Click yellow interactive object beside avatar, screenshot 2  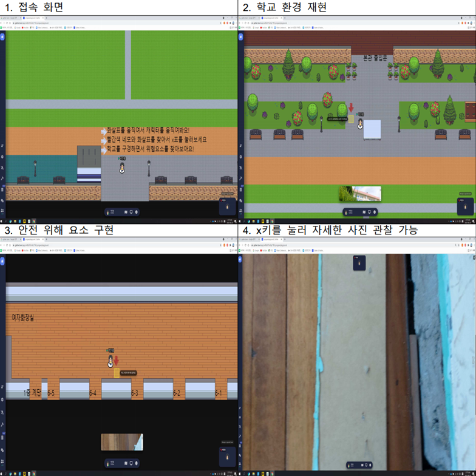(351, 119)
